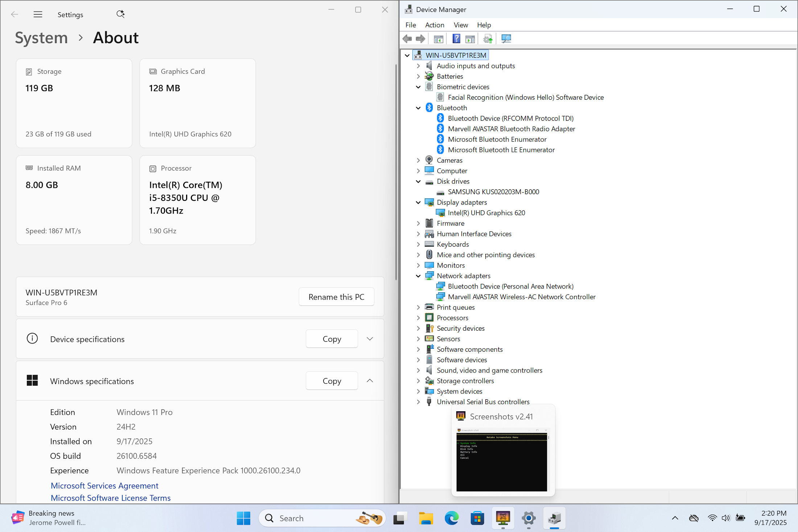Click the Back arrow in Device Manager toolbar
The height and width of the screenshot is (532, 798).
407,39
